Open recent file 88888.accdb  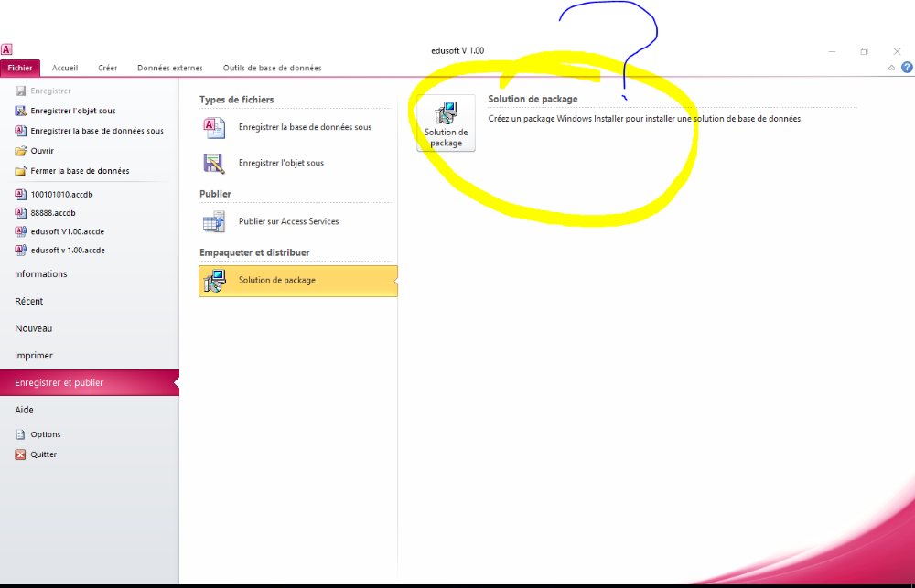(53, 213)
